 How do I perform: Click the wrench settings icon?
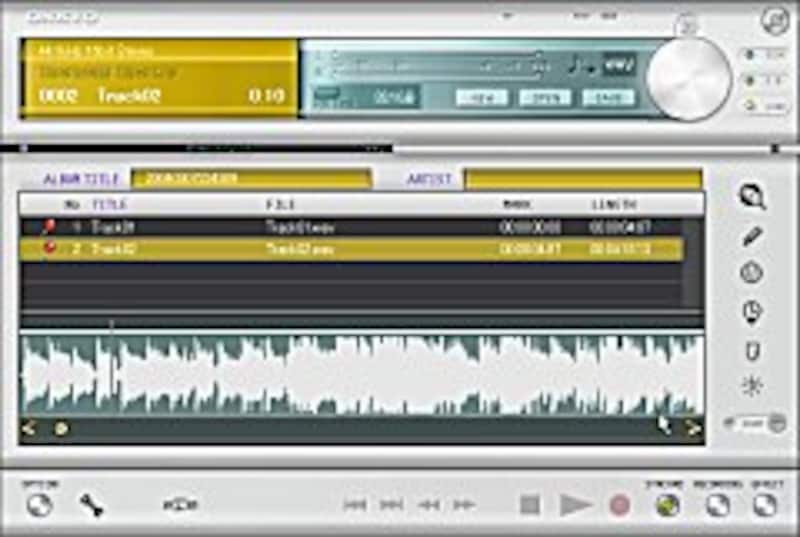point(92,505)
